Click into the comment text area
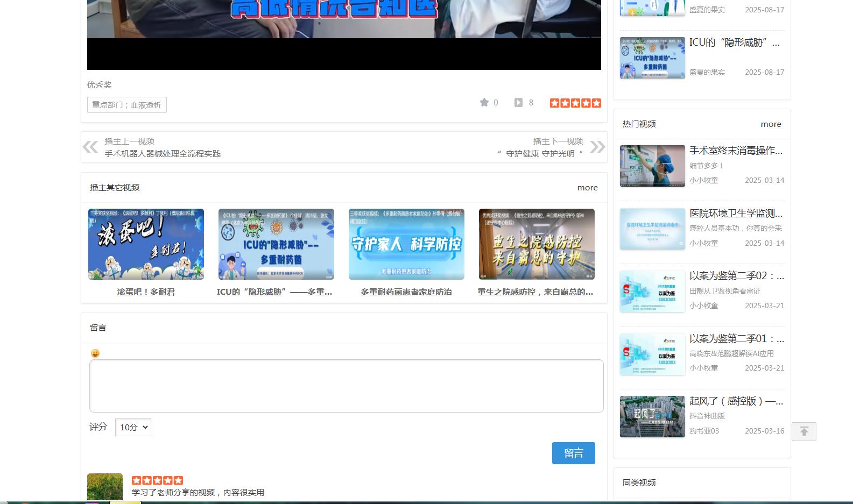Screen dimensions: 853x504 (346, 386)
